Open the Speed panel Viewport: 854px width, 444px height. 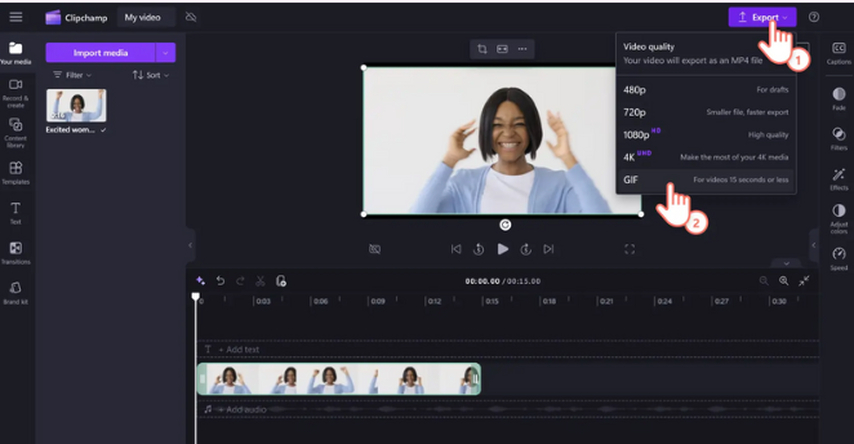coord(838,258)
